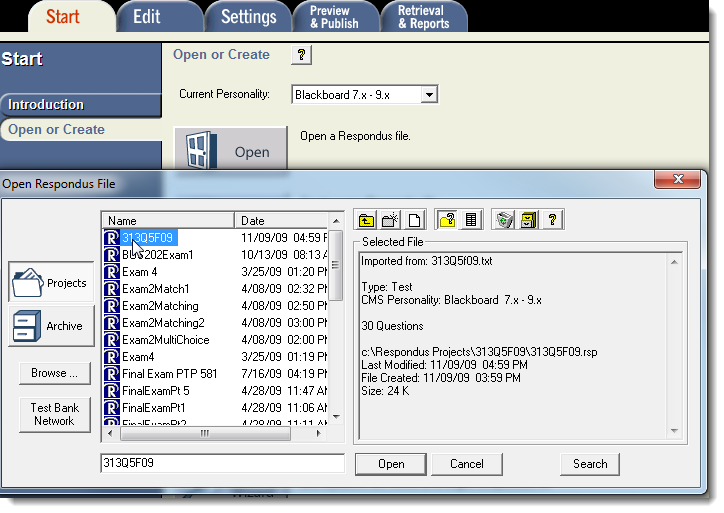This screenshot has width=724, height=513.
Task: Close the Open Respondus File dialog
Action: point(677,179)
